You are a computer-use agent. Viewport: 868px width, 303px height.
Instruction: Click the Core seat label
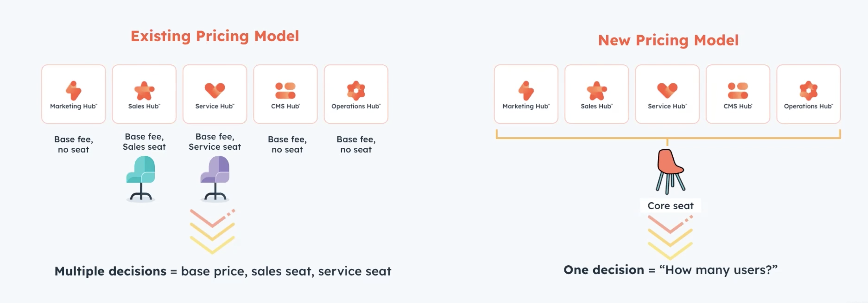pos(670,206)
